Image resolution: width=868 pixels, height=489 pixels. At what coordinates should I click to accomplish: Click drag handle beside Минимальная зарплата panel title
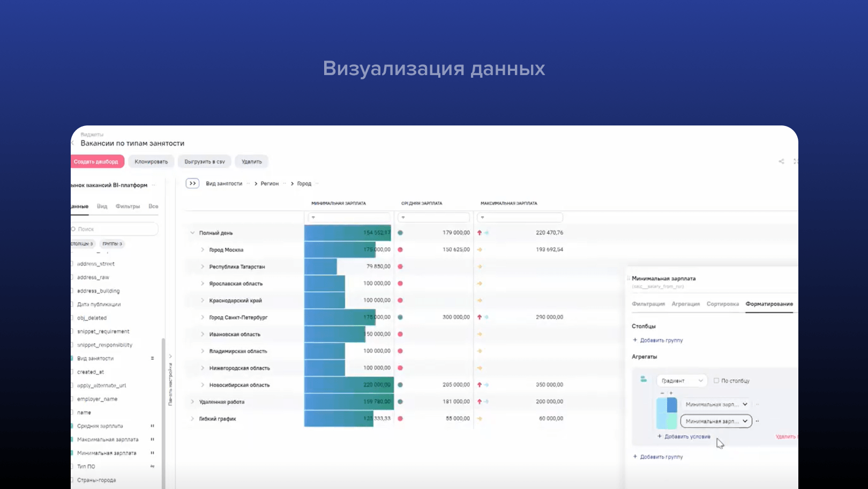(x=628, y=278)
